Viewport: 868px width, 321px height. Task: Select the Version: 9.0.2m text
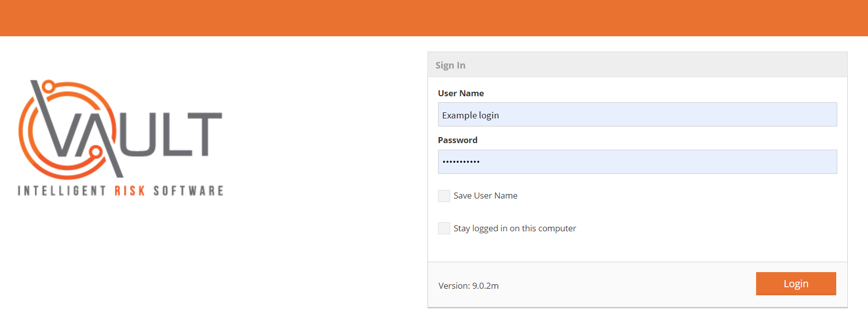point(468,286)
